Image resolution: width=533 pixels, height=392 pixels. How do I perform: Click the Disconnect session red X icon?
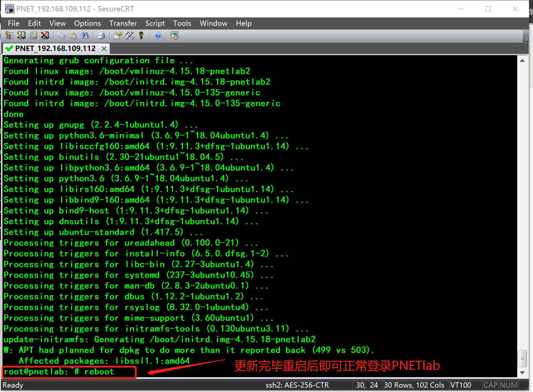(x=45, y=36)
